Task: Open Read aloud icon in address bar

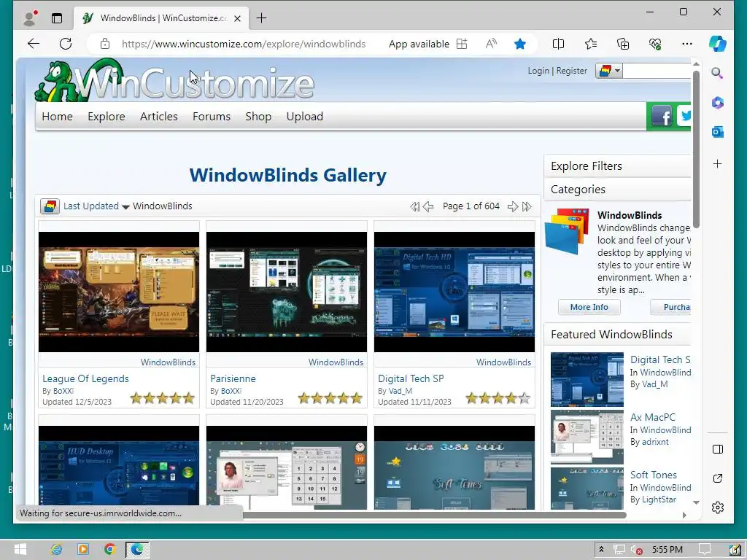Action: (x=491, y=44)
